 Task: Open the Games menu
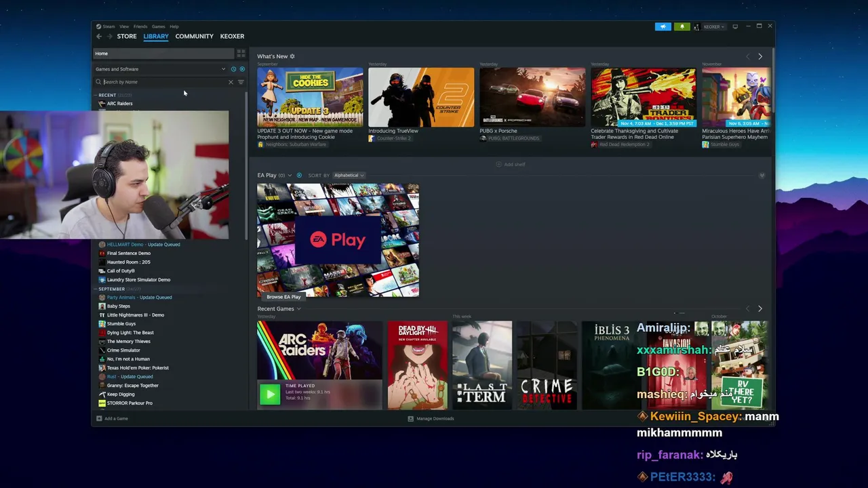[x=158, y=26]
